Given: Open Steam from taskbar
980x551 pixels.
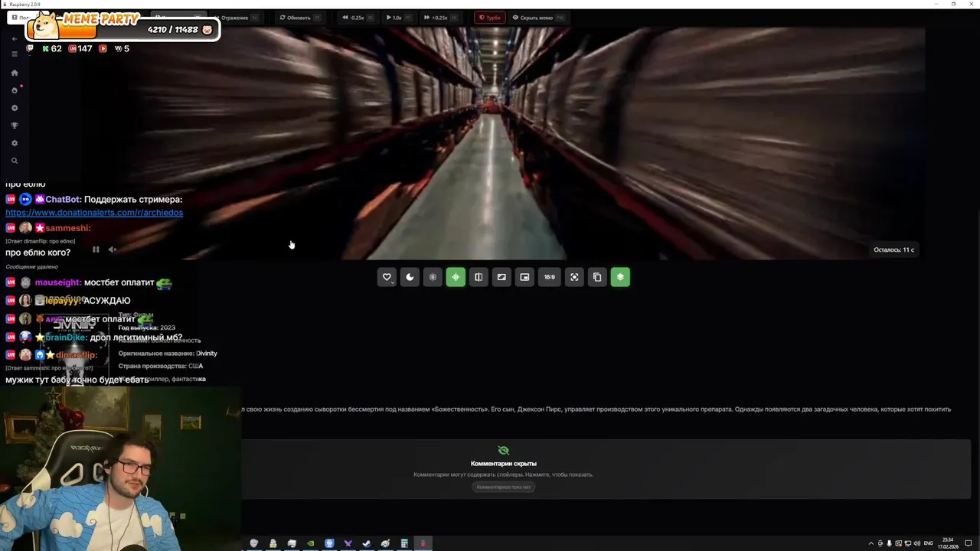Looking at the screenshot, I should point(366,543).
